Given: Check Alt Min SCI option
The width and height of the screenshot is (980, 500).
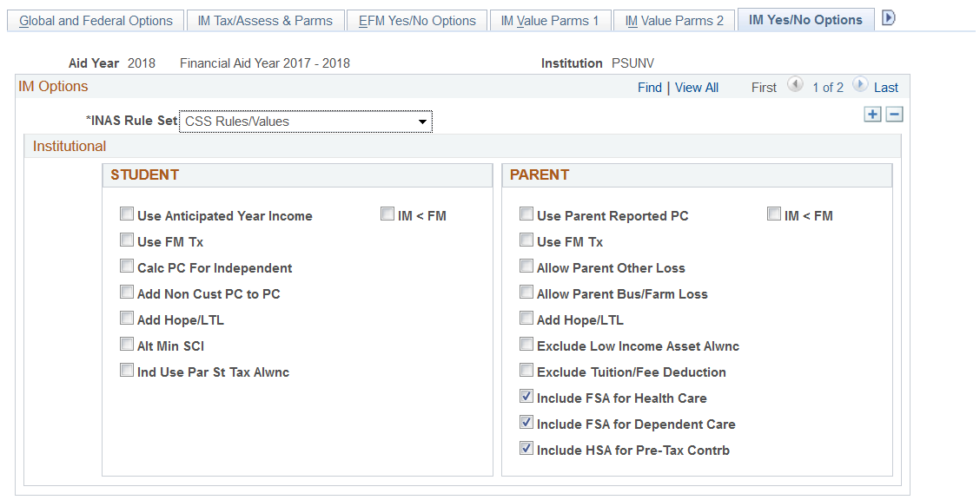Looking at the screenshot, I should 127,344.
